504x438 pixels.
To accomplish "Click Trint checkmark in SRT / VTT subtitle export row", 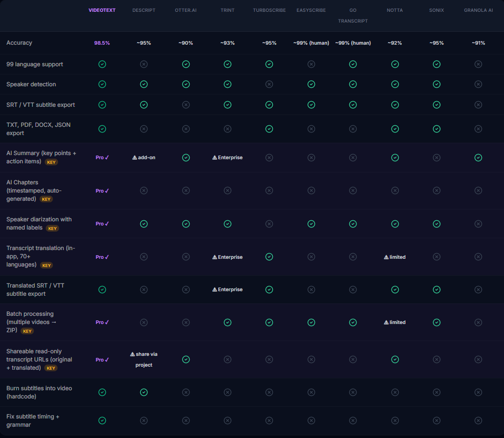I will point(228,105).
